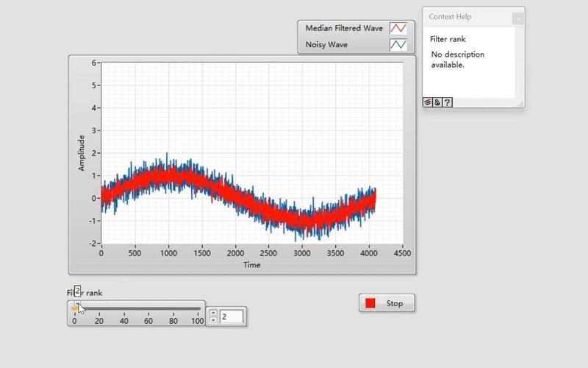The width and height of the screenshot is (588, 368).
Task: Click the Median Filtered Wave legend label
Action: coord(344,29)
